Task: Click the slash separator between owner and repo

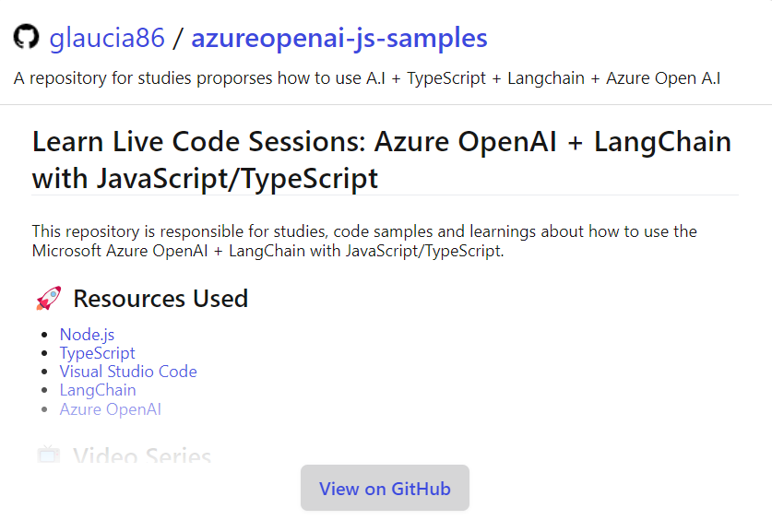Action: 178,38
